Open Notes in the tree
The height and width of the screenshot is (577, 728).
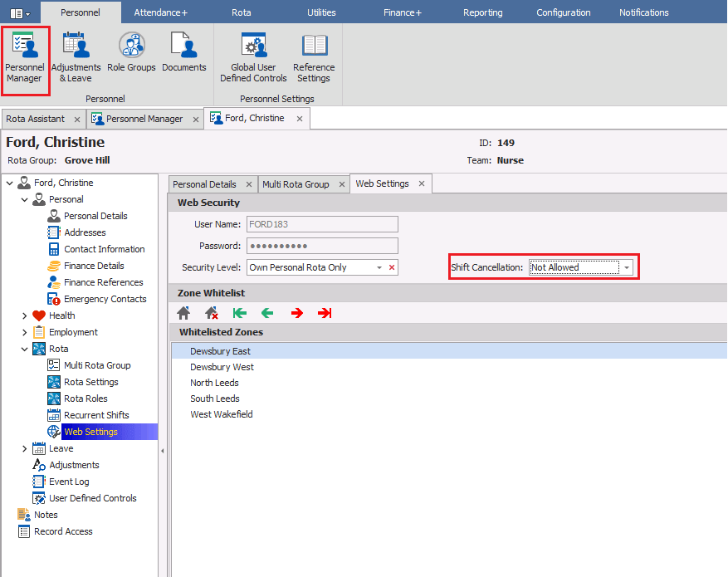point(46,515)
